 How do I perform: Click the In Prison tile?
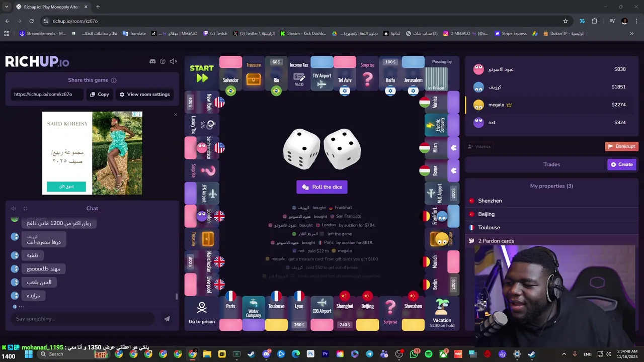pyautogui.click(x=436, y=79)
